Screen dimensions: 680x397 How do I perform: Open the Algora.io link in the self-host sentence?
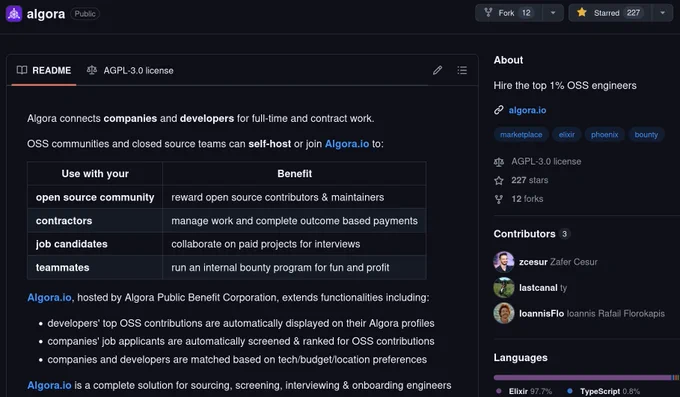[347, 144]
